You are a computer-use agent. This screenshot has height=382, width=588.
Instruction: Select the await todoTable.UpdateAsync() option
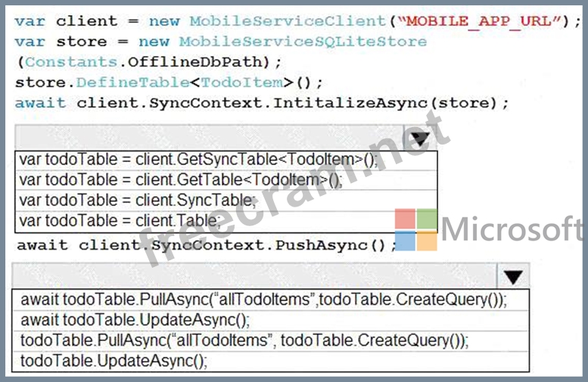pos(135,320)
